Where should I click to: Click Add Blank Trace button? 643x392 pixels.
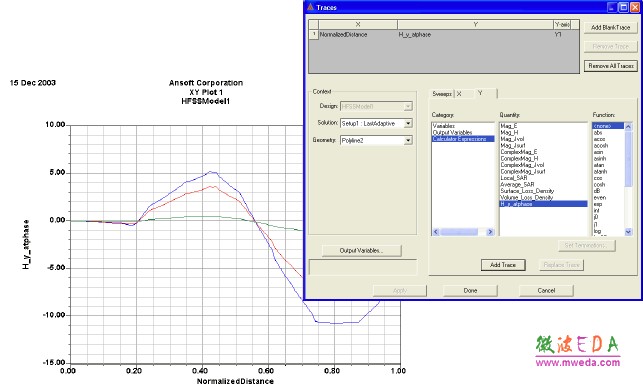point(610,27)
